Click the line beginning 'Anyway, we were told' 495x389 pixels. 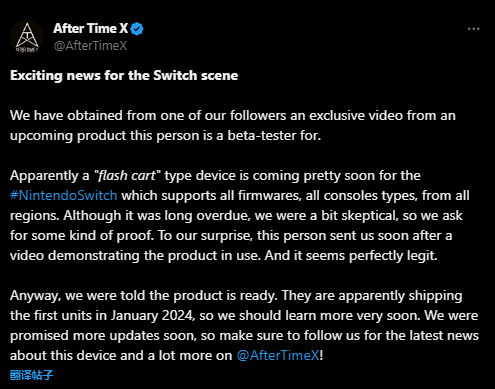coord(236,296)
